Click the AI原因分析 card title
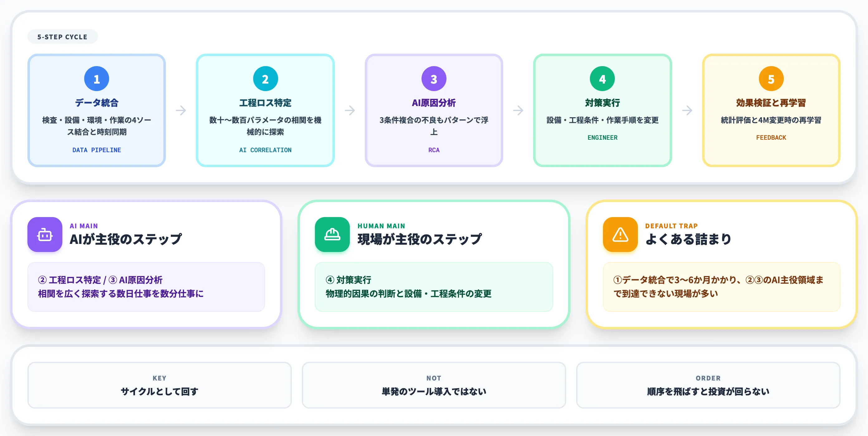This screenshot has width=868, height=436. click(434, 103)
